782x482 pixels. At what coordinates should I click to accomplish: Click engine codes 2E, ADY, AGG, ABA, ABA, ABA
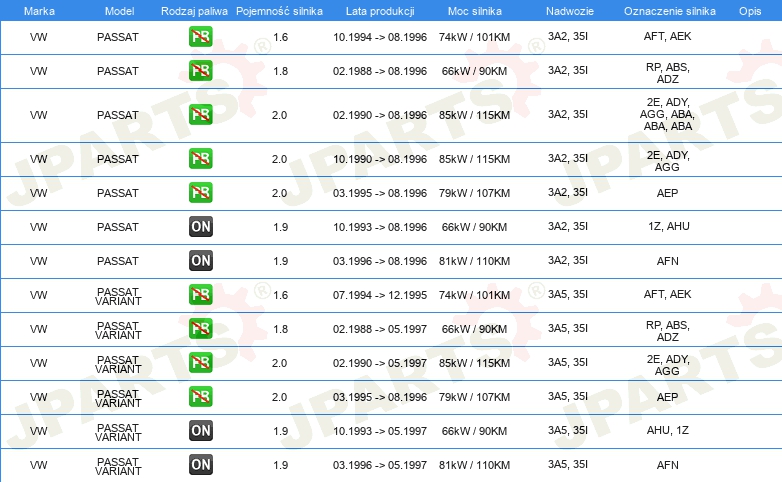[x=667, y=114]
